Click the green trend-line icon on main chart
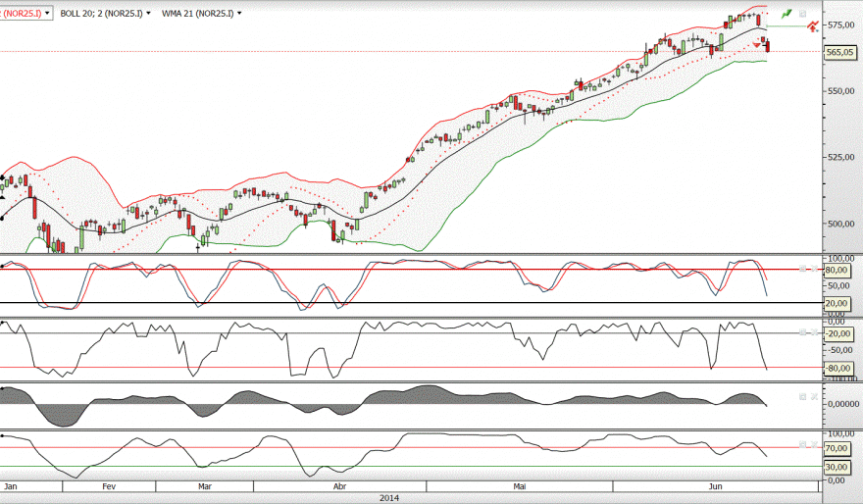Viewport: 863px width, 504px height. click(787, 14)
